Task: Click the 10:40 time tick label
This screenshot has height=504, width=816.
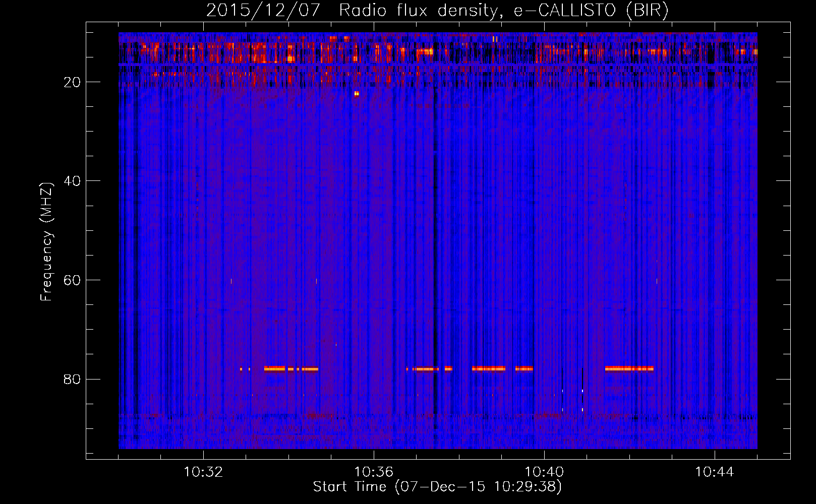Action: click(544, 472)
